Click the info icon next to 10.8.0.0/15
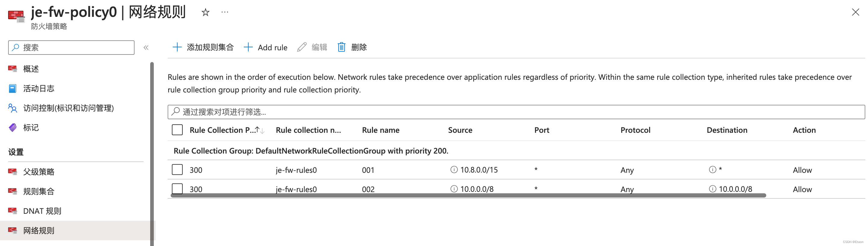Screen dimensions: 868x246 coord(454,170)
